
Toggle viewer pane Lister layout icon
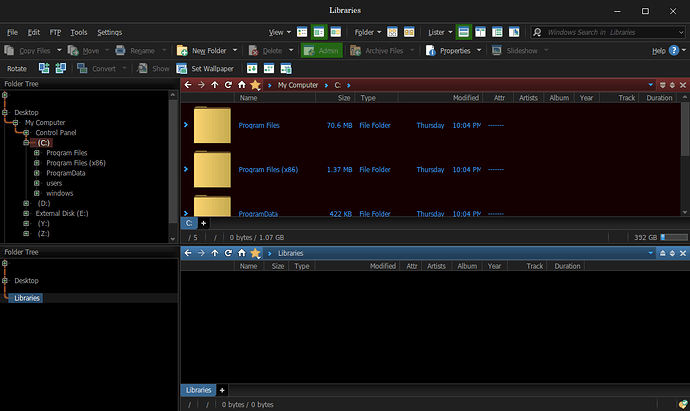click(514, 32)
